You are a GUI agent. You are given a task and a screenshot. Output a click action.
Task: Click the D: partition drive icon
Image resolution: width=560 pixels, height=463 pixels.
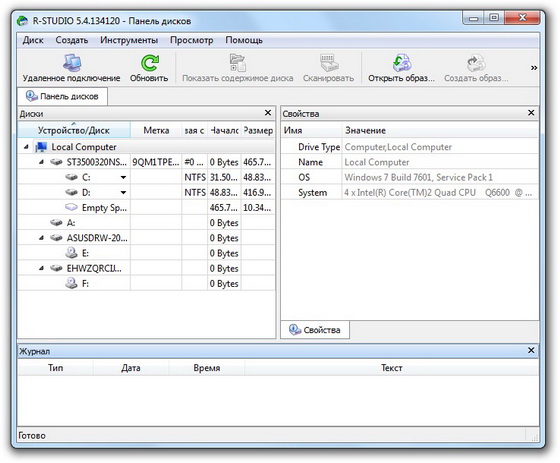click(x=71, y=193)
